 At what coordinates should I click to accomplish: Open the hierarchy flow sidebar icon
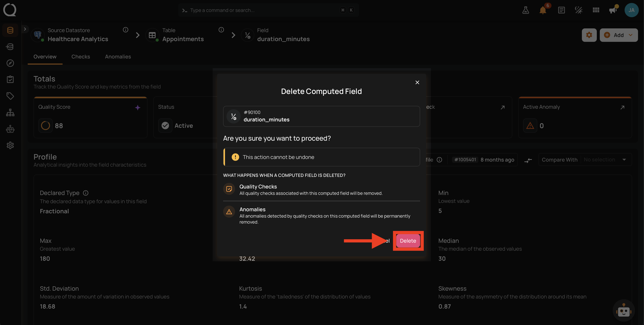[10, 112]
